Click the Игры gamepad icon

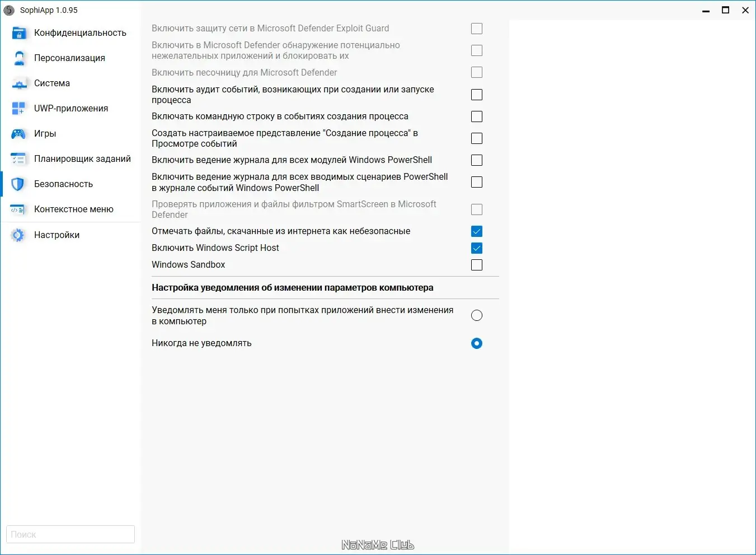pyautogui.click(x=19, y=134)
